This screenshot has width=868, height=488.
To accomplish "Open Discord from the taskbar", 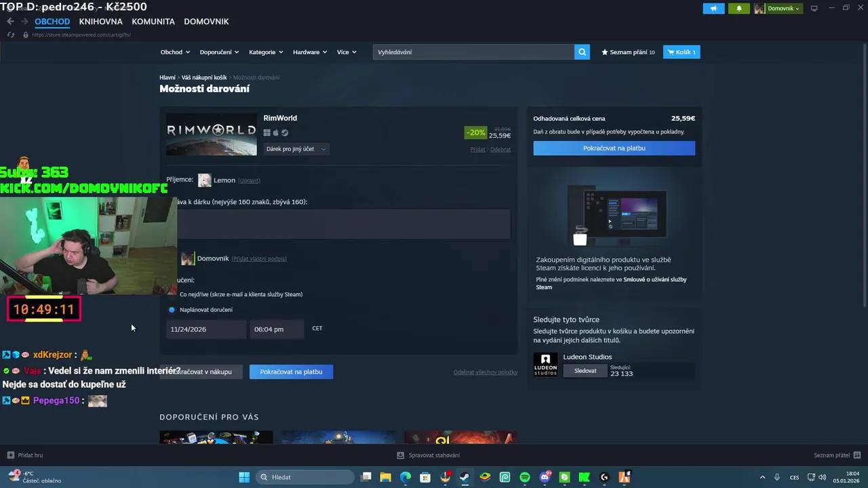I will (545, 477).
